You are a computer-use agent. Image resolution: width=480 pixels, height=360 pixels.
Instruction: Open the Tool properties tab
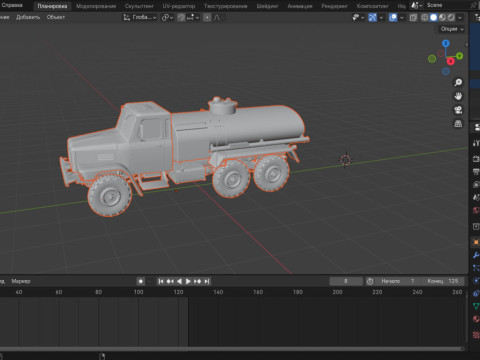pos(476,143)
